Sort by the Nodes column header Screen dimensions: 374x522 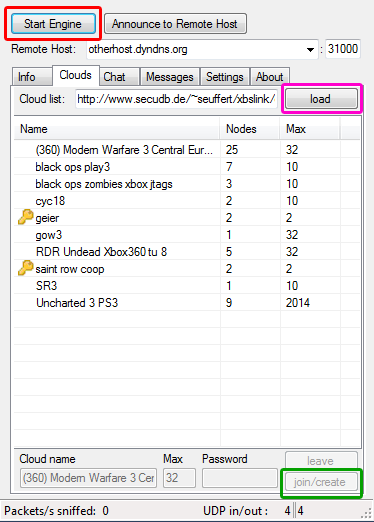point(249,129)
